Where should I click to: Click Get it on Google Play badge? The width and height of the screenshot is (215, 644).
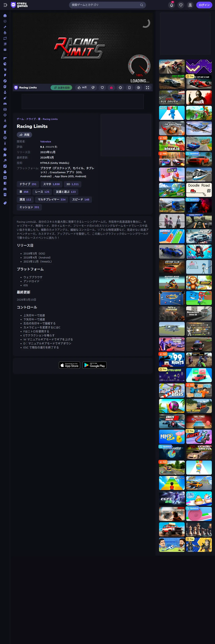(x=95, y=365)
